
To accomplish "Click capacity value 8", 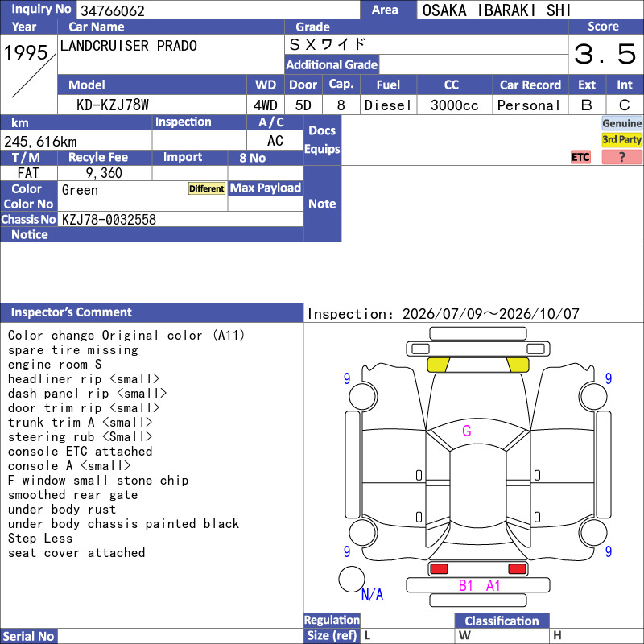I will [341, 105].
